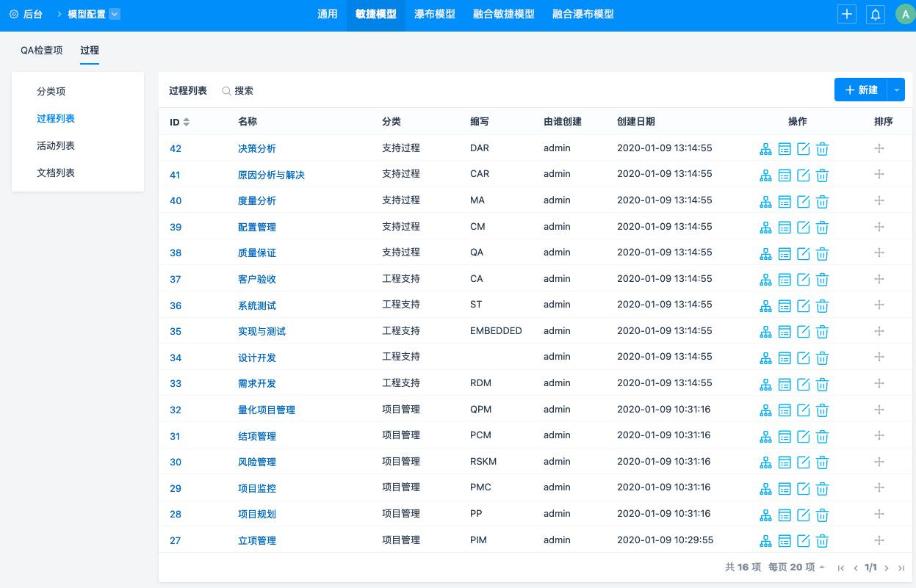Click the edit icon for 质量保证 row
Viewport: 916px width, 588px height.
pos(804,253)
